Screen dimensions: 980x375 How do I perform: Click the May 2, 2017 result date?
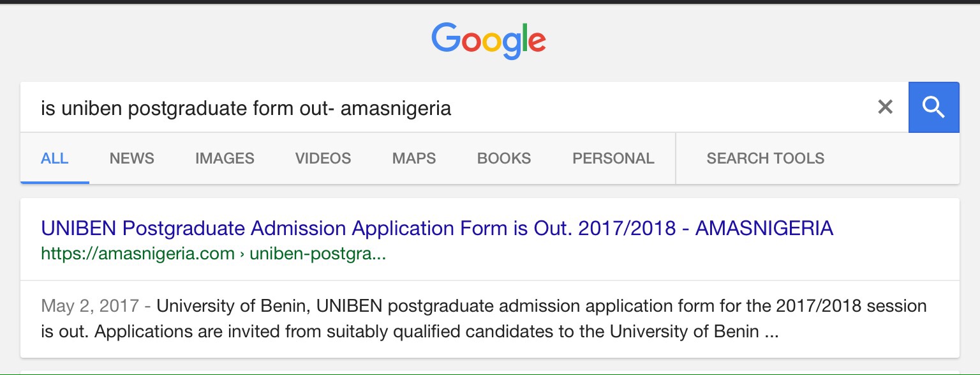pos(90,306)
